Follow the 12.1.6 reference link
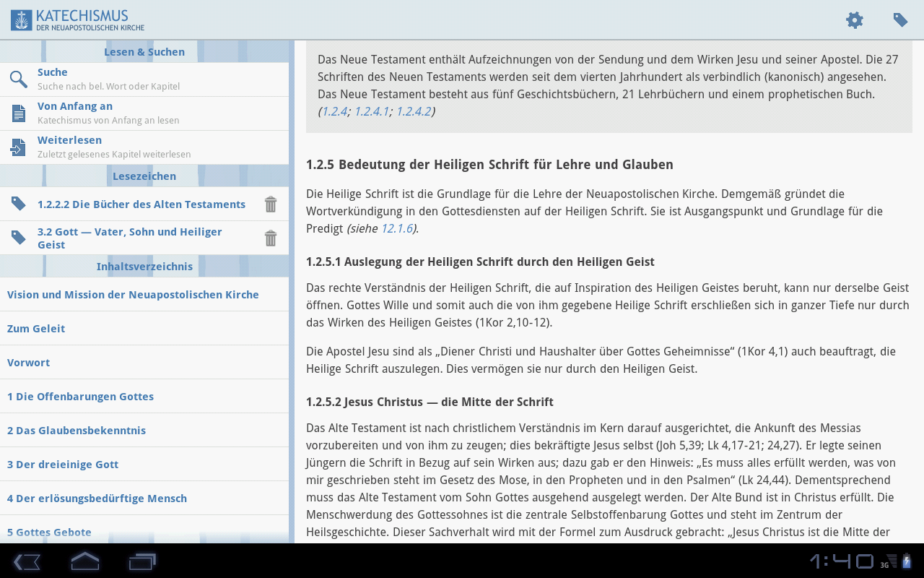 397,228
